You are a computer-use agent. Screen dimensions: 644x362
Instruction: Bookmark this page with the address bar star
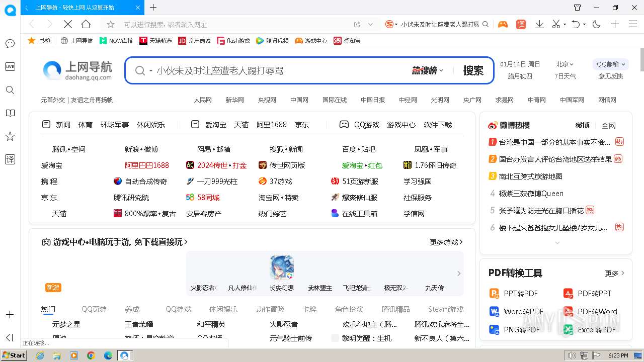click(x=111, y=24)
